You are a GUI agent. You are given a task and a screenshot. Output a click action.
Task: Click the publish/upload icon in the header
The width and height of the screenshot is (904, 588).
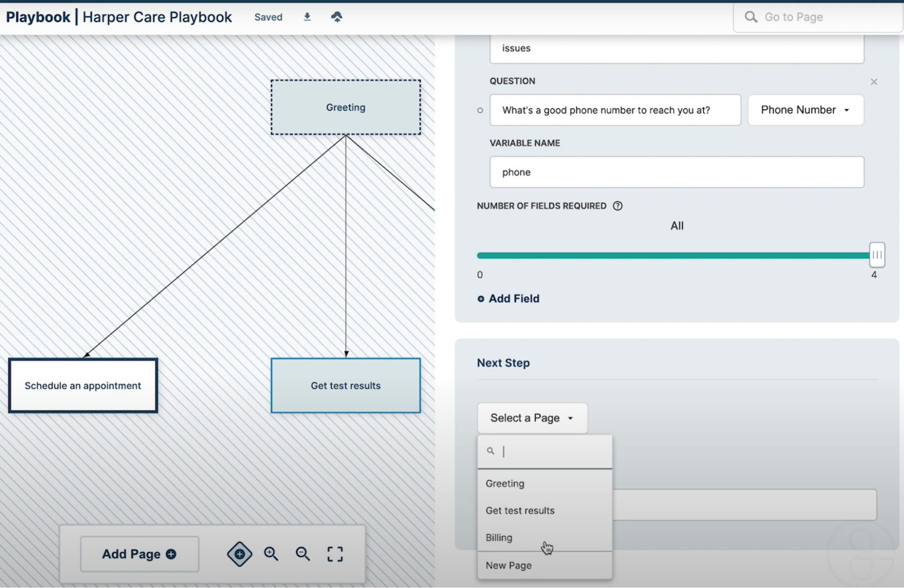pos(336,17)
